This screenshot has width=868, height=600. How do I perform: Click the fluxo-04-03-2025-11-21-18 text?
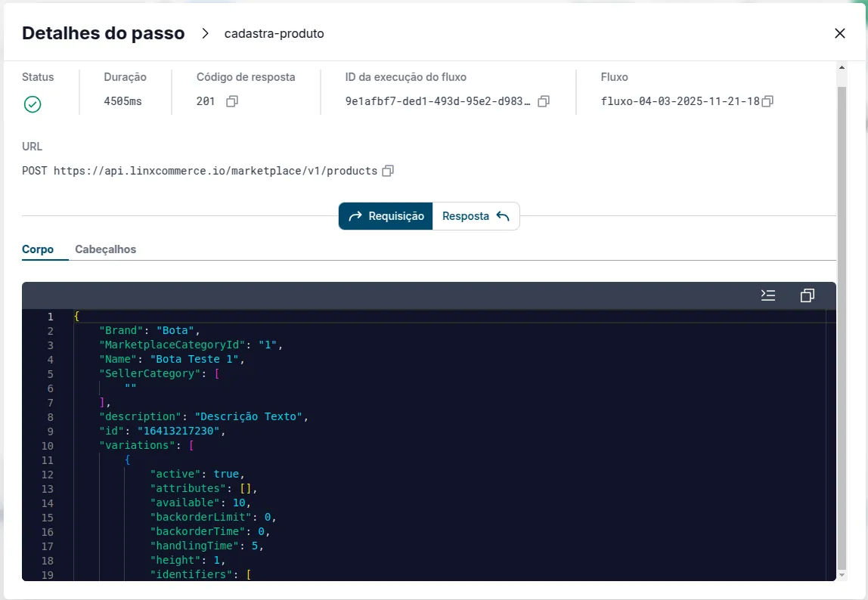coord(680,101)
